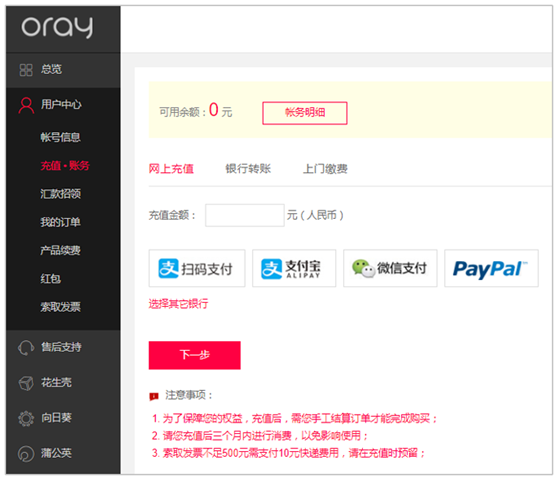Focus the 充值金额 input field

click(x=245, y=215)
